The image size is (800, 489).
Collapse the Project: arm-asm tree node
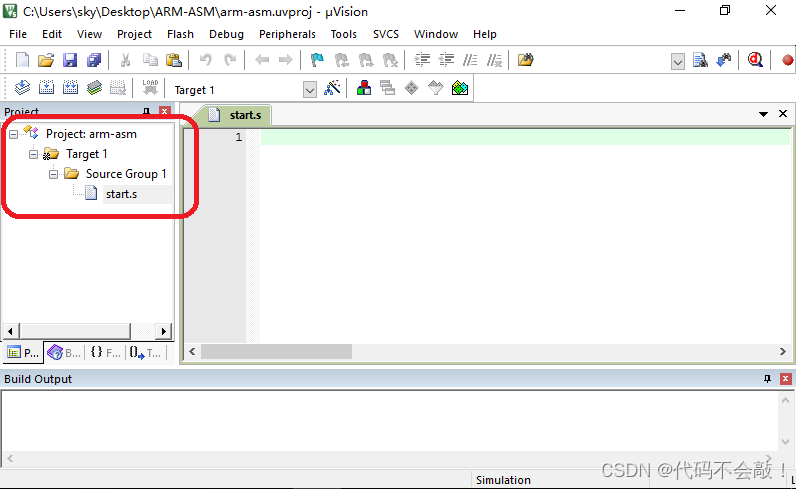[13, 134]
